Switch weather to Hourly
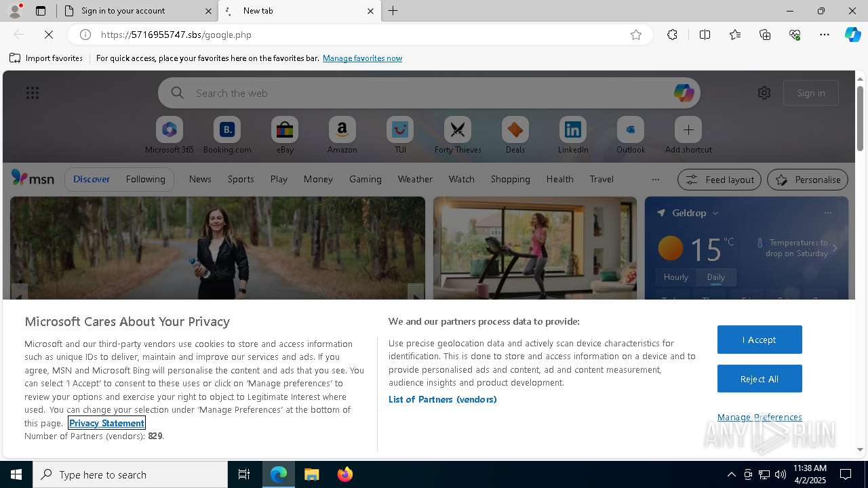This screenshot has height=488, width=868. (676, 277)
